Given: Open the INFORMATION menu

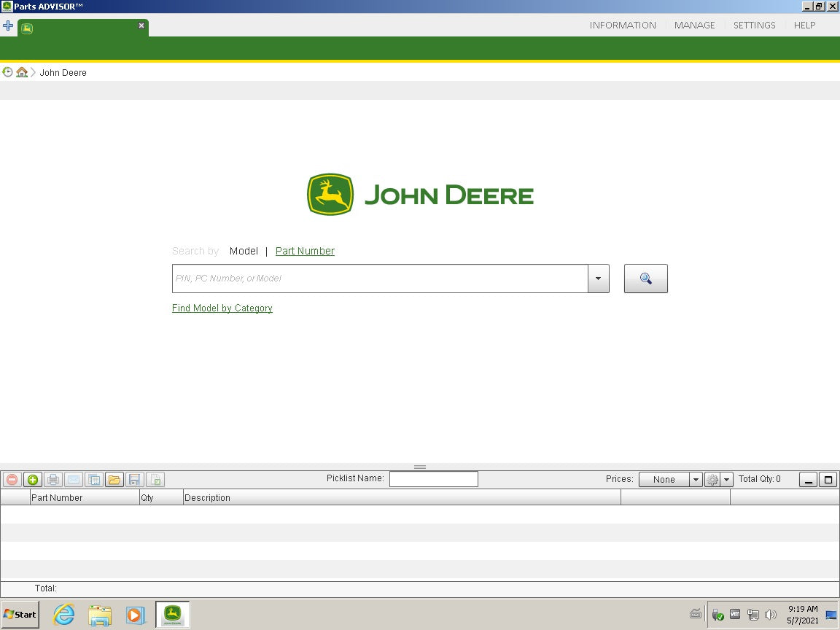Looking at the screenshot, I should 623,25.
